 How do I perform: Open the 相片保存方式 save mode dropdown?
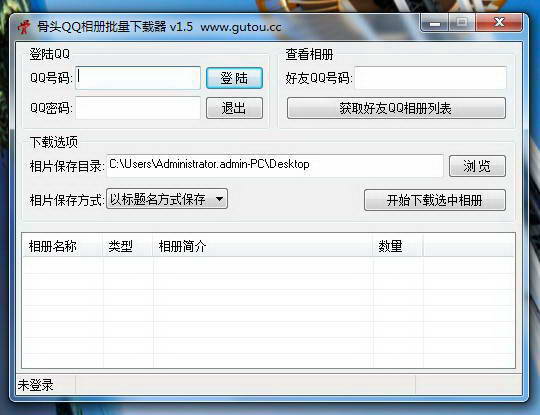[167, 199]
